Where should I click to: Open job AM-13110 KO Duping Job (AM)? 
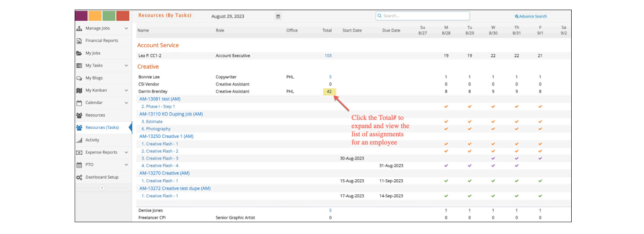click(171, 114)
